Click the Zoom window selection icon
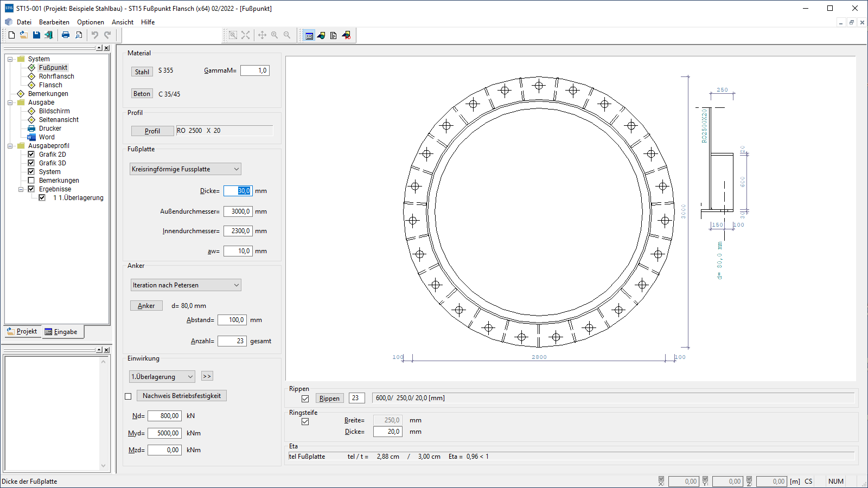The height and width of the screenshot is (488, 868). tap(233, 35)
